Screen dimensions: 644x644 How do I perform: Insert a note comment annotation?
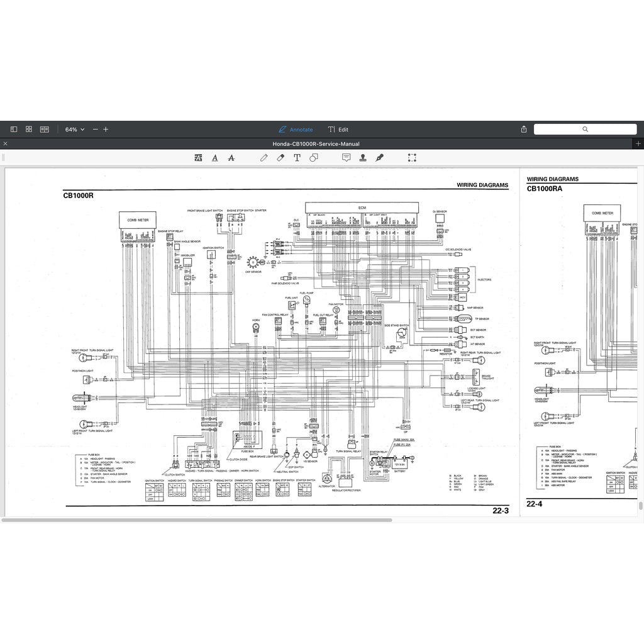346,158
